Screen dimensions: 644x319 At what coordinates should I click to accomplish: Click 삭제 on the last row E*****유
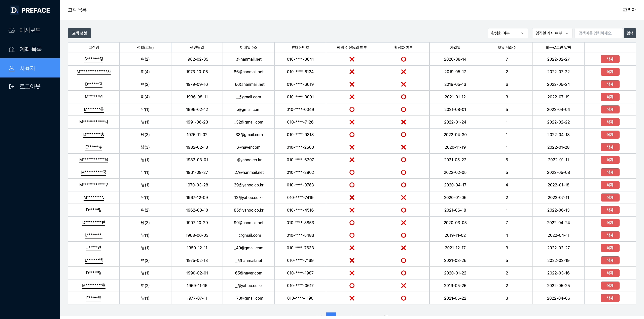coord(610,298)
